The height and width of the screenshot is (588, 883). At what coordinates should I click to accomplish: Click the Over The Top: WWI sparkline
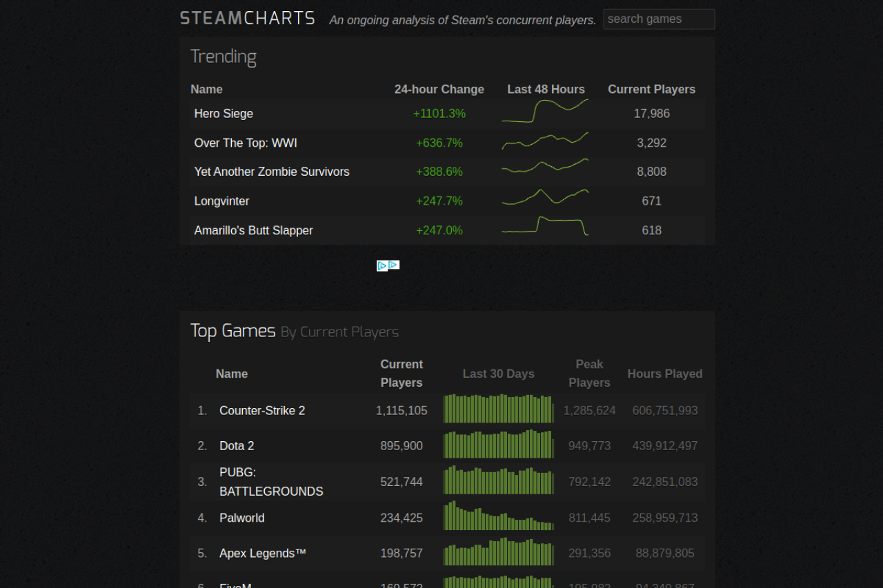(x=545, y=141)
